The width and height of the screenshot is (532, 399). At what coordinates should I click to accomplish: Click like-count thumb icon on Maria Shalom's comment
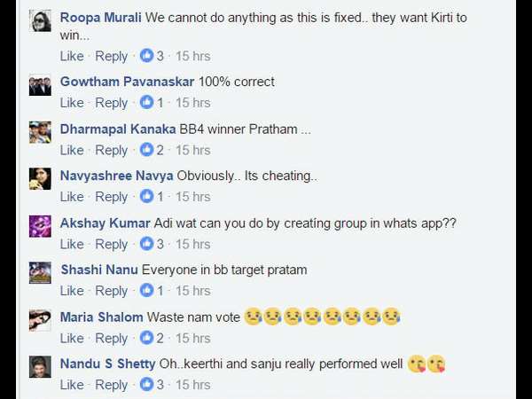tap(146, 338)
